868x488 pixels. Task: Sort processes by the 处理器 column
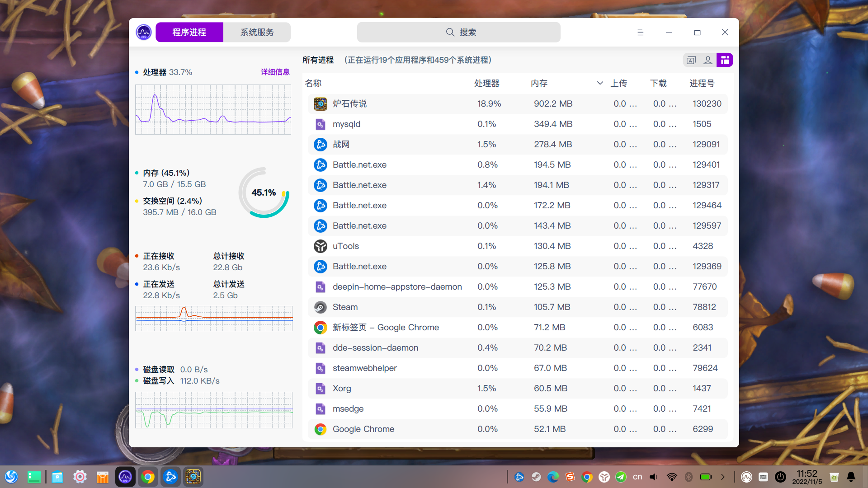point(486,83)
